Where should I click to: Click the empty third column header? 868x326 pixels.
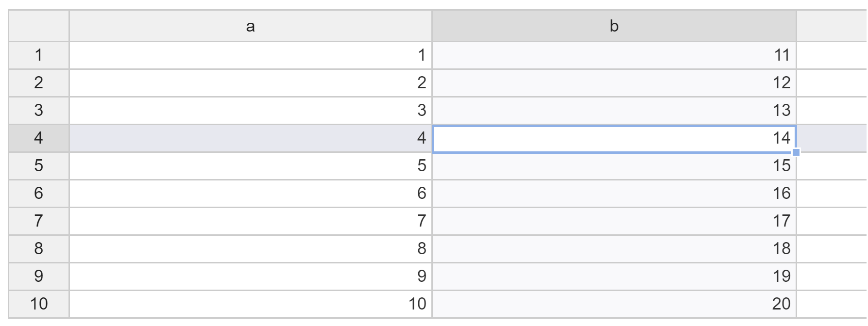point(832,26)
